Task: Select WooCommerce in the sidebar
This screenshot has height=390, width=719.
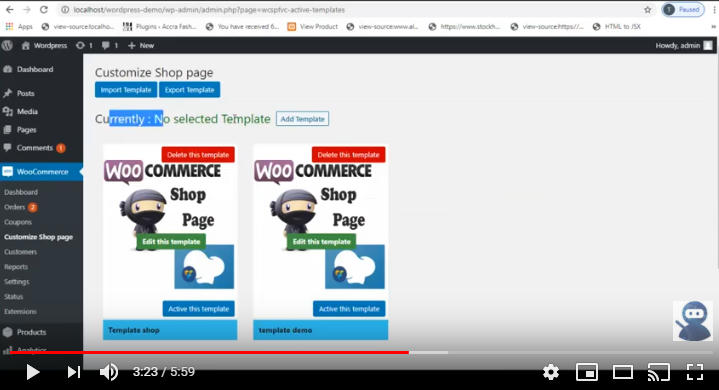Action: point(42,172)
